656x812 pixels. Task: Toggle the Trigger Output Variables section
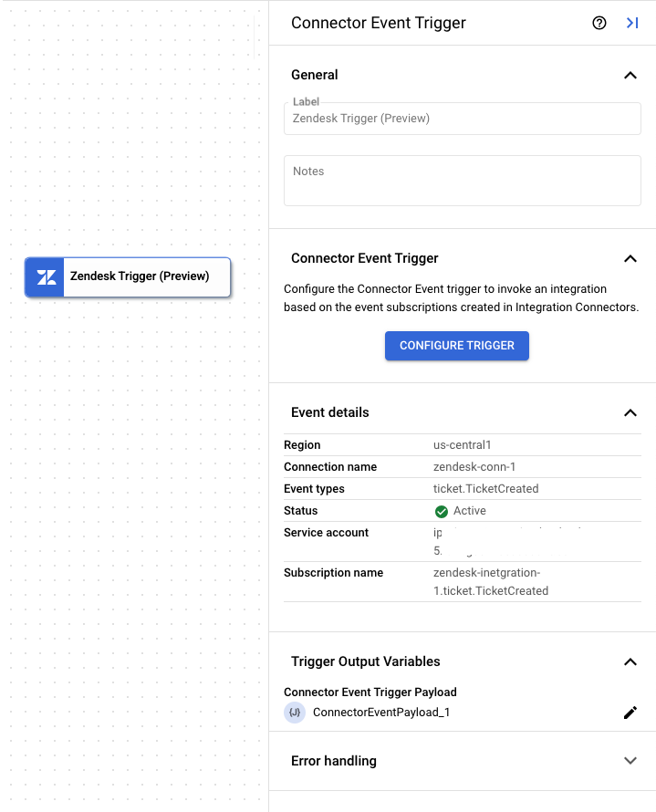pos(630,661)
